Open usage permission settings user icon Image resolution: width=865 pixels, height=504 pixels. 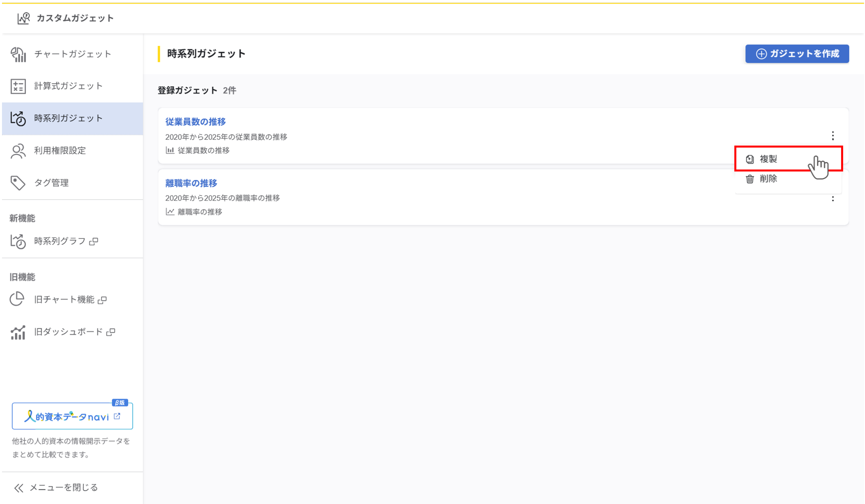coord(18,151)
